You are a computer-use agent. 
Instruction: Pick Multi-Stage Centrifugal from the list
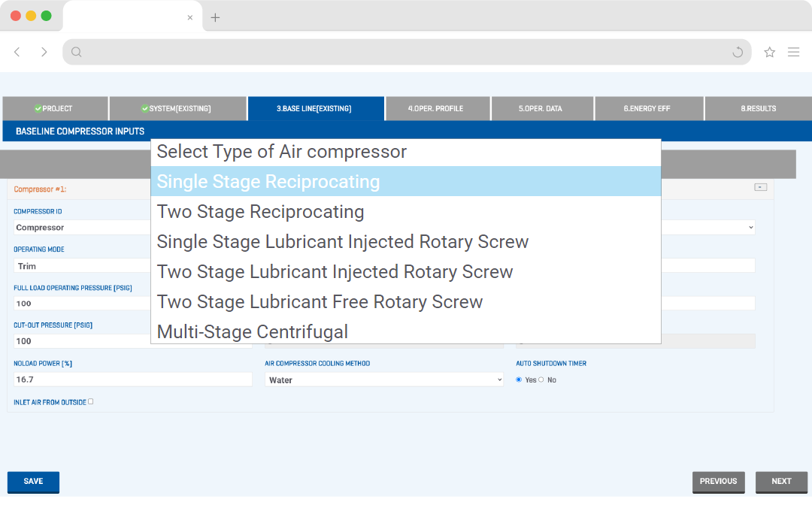252,331
